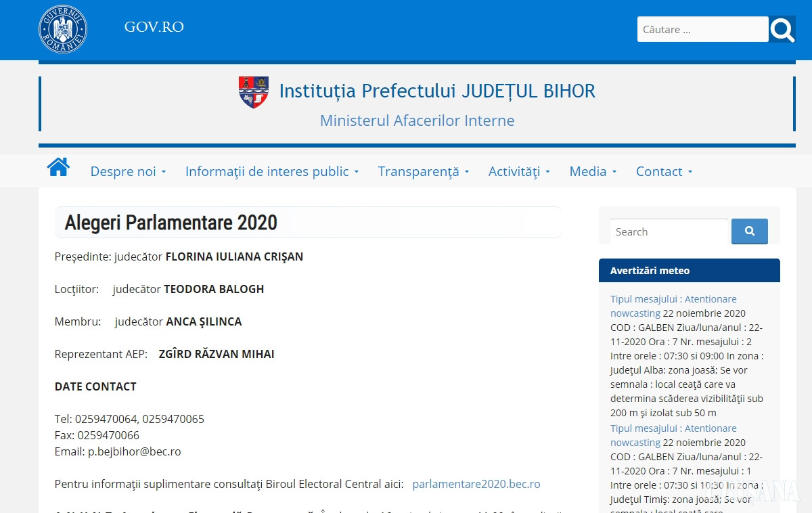The height and width of the screenshot is (513, 812).
Task: Expand the Transparență menu
Action: pyautogui.click(x=423, y=172)
